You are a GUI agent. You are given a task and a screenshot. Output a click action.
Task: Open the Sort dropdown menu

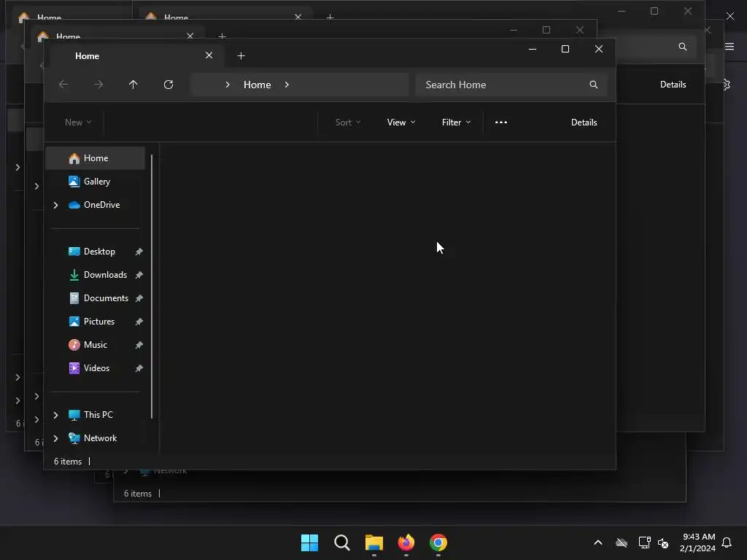point(348,122)
